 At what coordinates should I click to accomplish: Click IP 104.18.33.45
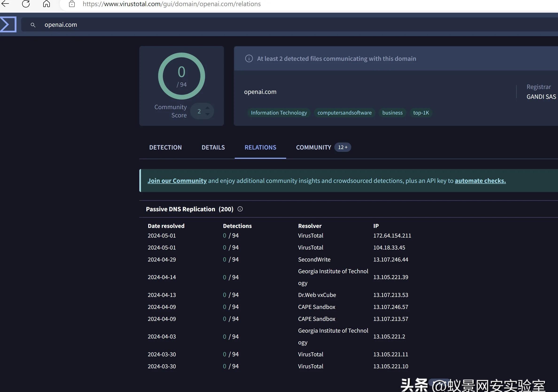(389, 247)
